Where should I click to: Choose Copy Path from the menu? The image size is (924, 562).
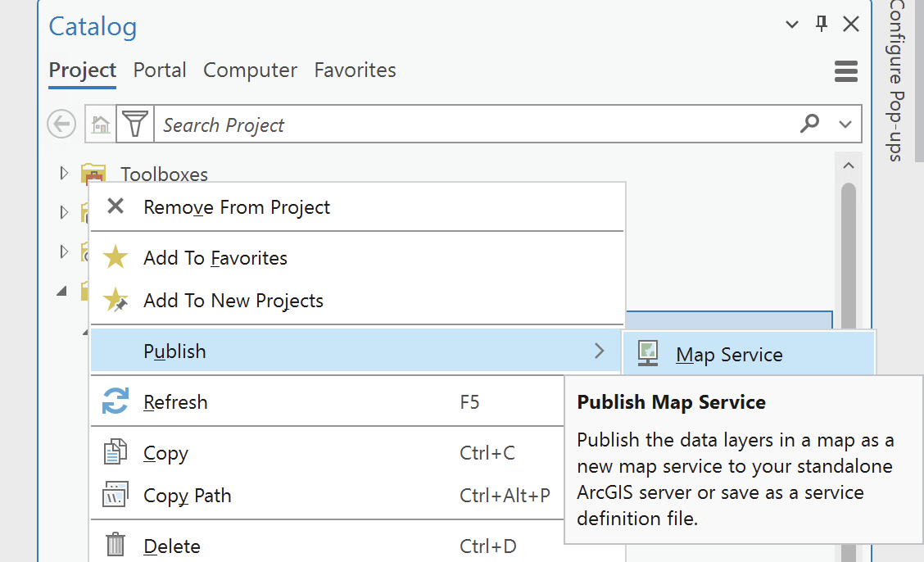(328, 496)
